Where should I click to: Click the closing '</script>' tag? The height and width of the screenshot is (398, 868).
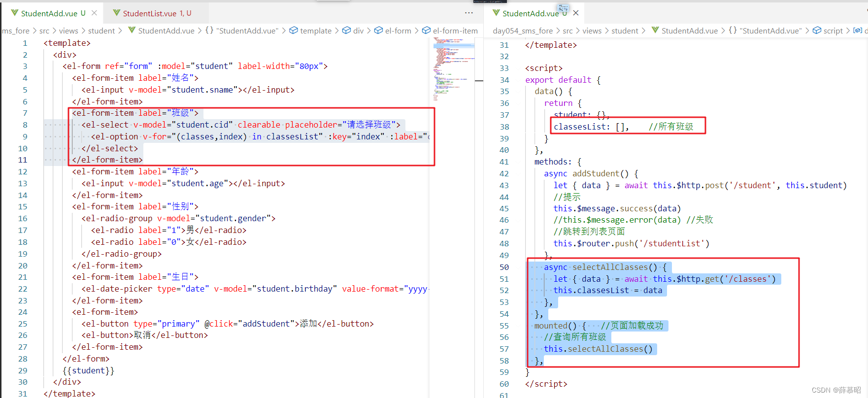tap(546, 384)
